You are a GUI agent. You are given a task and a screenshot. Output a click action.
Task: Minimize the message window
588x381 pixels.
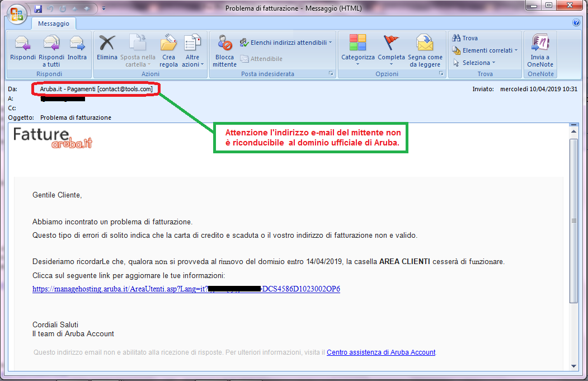coord(534,5)
